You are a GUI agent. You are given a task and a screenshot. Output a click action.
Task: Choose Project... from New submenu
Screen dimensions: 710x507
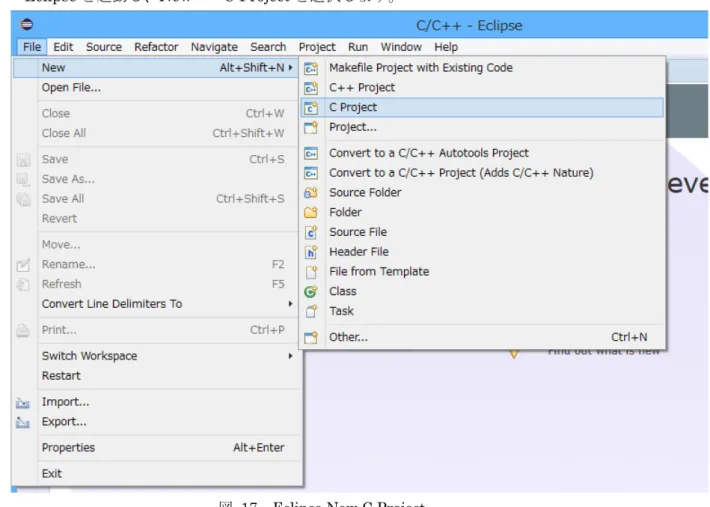coord(482,128)
